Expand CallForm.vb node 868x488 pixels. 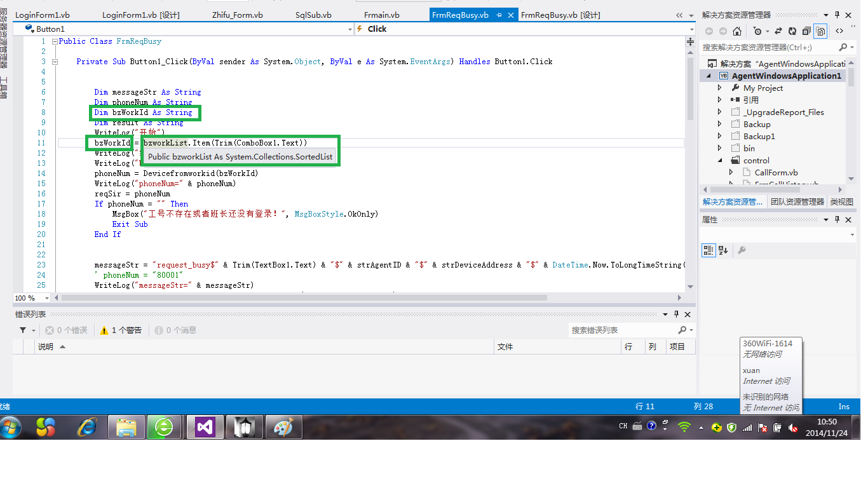point(731,172)
